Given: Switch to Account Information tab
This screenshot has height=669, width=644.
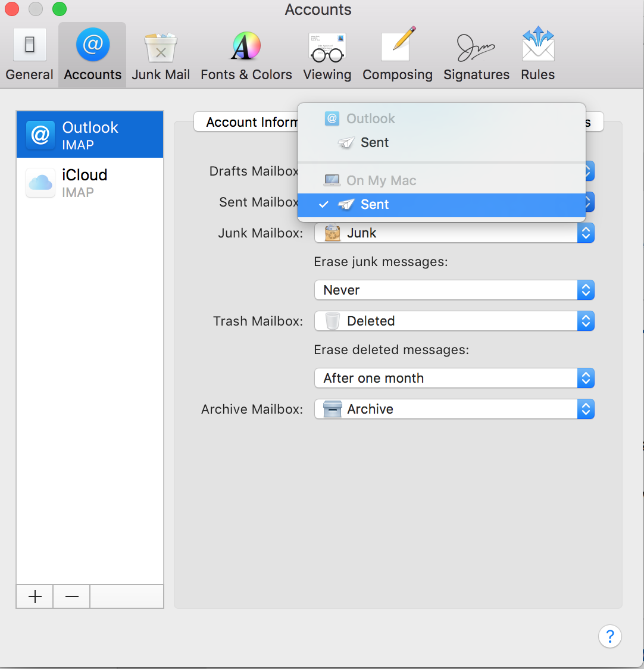Looking at the screenshot, I should [246, 122].
